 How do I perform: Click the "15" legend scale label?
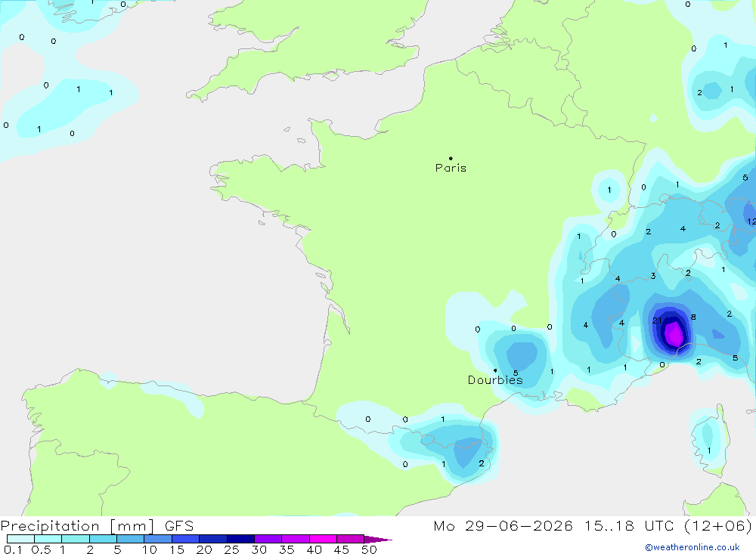tap(177, 549)
